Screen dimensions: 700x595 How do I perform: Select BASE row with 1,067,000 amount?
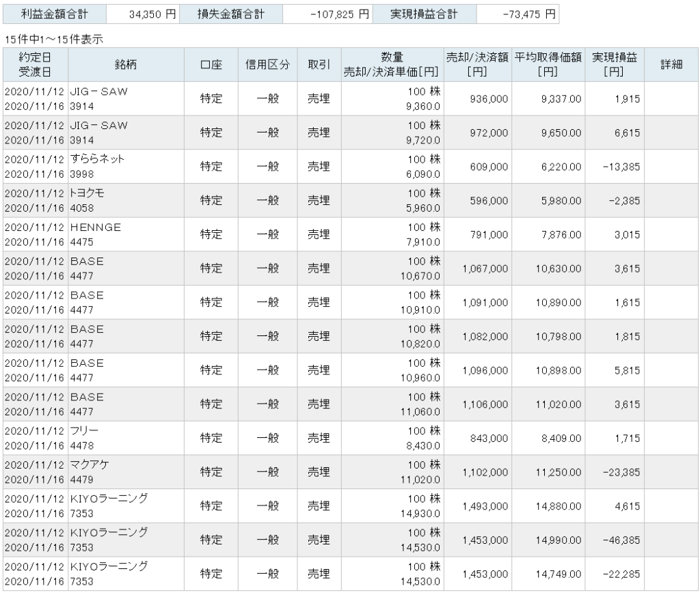click(351, 268)
